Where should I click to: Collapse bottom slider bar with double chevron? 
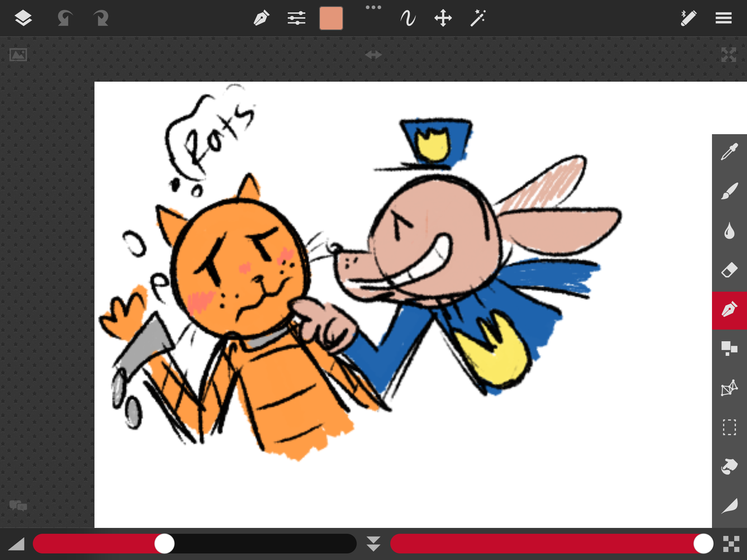[373, 544]
